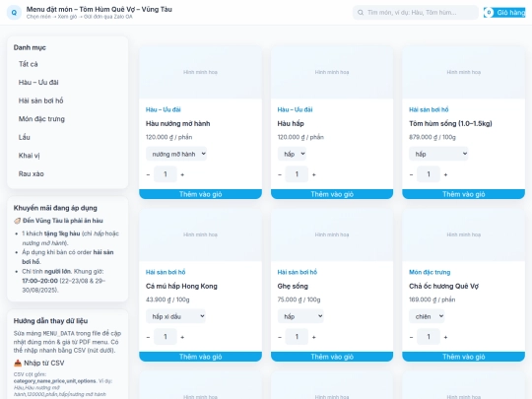The width and height of the screenshot is (532, 399).
Task: Decrease quantity of Chả ốc hương Quê Vợ
Action: [411, 337]
